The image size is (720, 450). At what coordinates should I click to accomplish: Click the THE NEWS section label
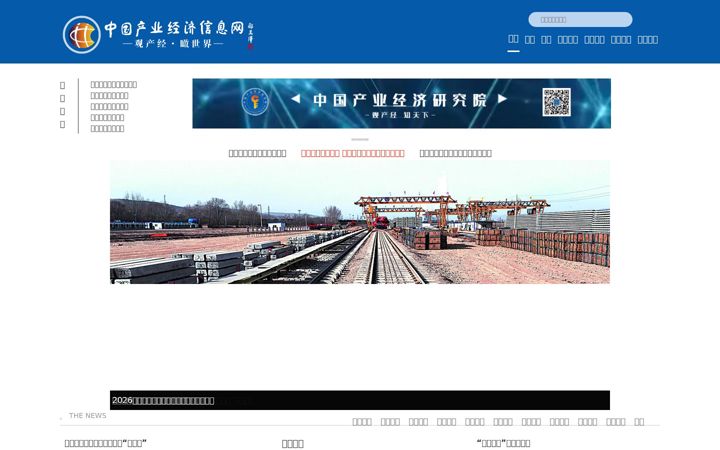click(87, 416)
